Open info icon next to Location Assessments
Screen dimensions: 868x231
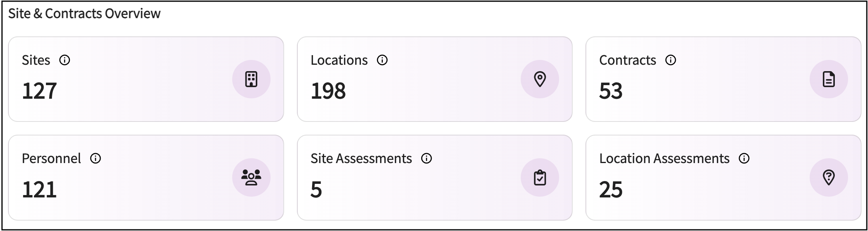click(x=744, y=159)
